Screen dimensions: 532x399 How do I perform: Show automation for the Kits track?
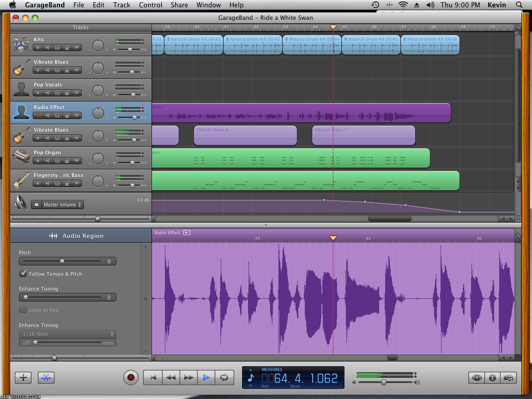77,48
